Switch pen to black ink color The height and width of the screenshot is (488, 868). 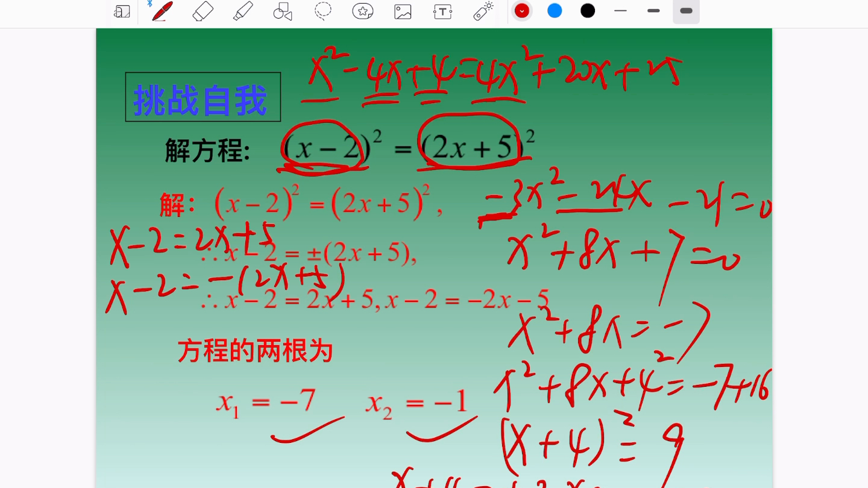click(587, 11)
